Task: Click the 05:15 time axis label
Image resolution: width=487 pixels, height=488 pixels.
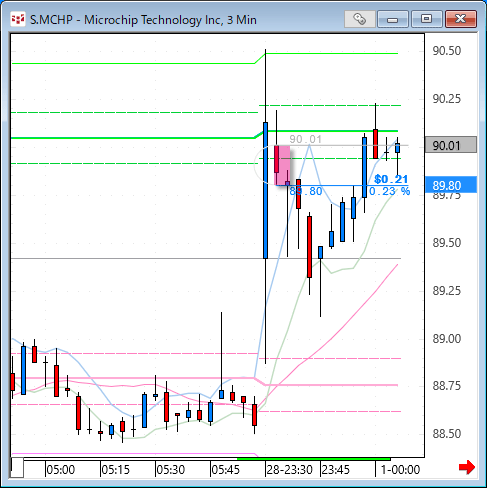Action: click(116, 470)
